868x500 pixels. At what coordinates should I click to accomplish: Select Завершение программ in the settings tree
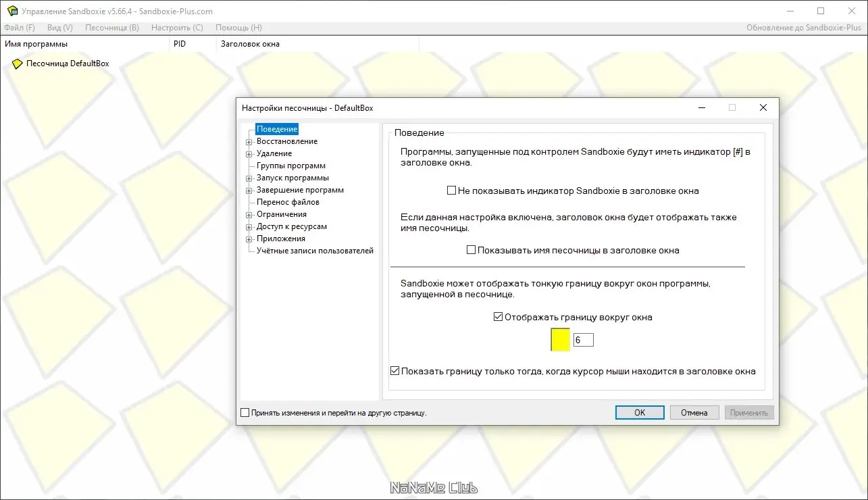(300, 190)
